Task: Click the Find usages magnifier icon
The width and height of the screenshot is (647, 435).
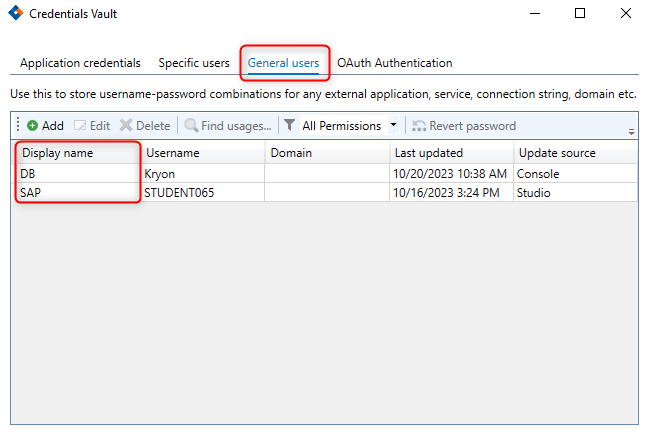Action: pos(191,126)
